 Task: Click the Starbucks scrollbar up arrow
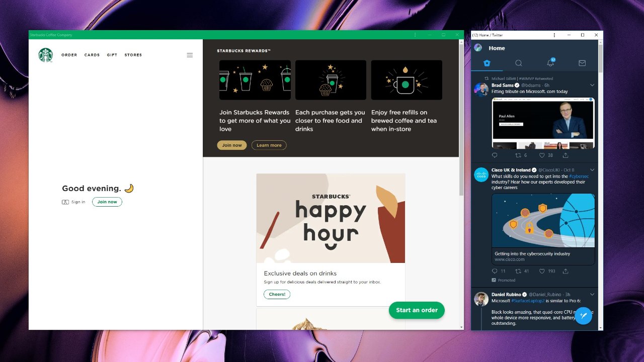click(461, 42)
